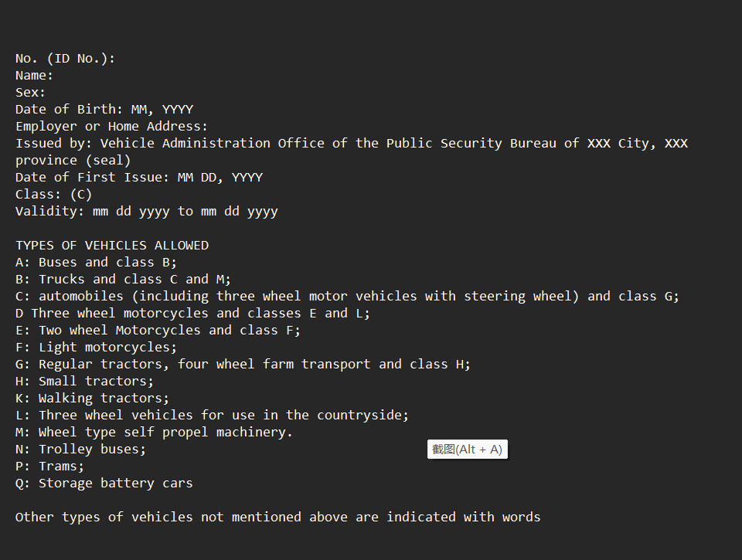Click the "Validity: mm dd yyyy" line
This screenshot has height=560, width=742.
[147, 212]
